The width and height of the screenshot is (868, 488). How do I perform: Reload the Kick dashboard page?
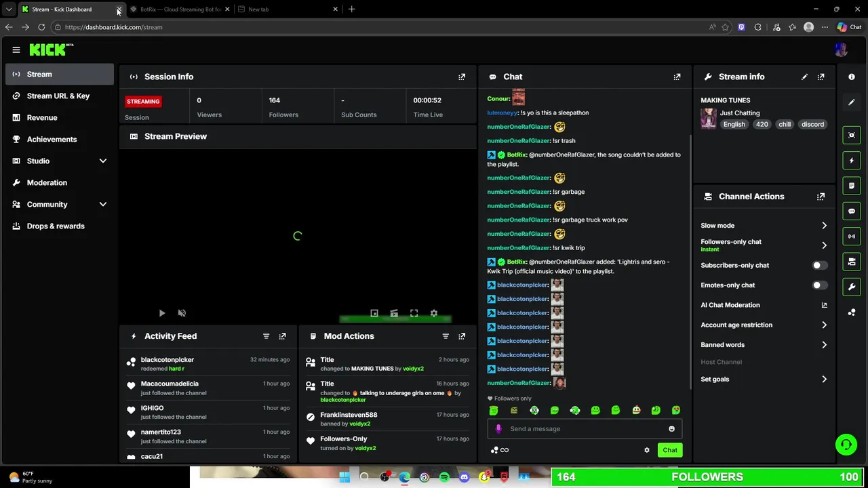click(41, 27)
